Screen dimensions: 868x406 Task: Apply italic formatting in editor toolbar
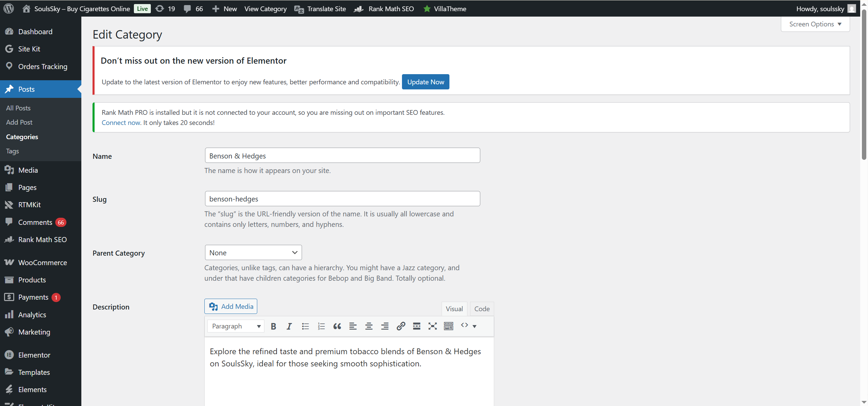pos(289,326)
